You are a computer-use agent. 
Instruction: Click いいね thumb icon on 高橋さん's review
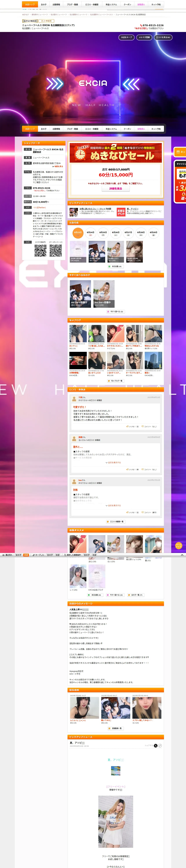pyautogui.click(x=128, y=469)
